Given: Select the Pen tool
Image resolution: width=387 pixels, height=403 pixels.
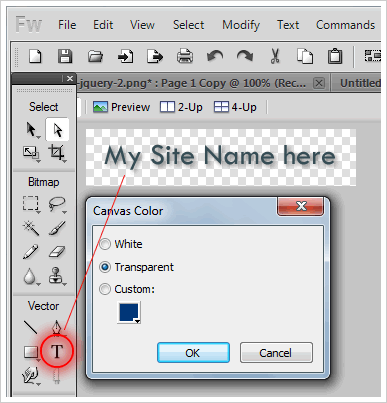Looking at the screenshot, I should tap(57, 327).
